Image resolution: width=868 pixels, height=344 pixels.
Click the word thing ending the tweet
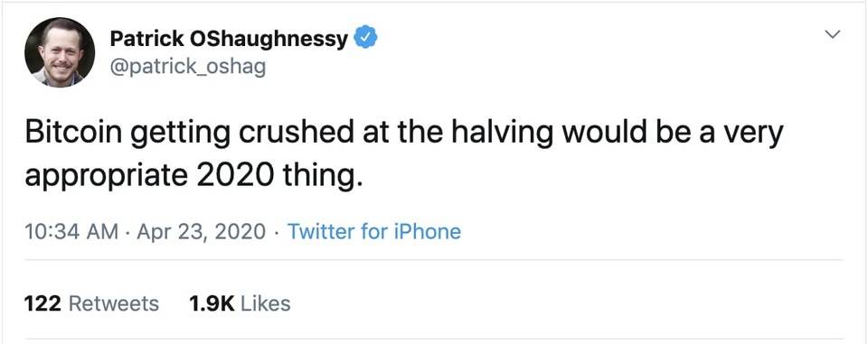coord(323,177)
